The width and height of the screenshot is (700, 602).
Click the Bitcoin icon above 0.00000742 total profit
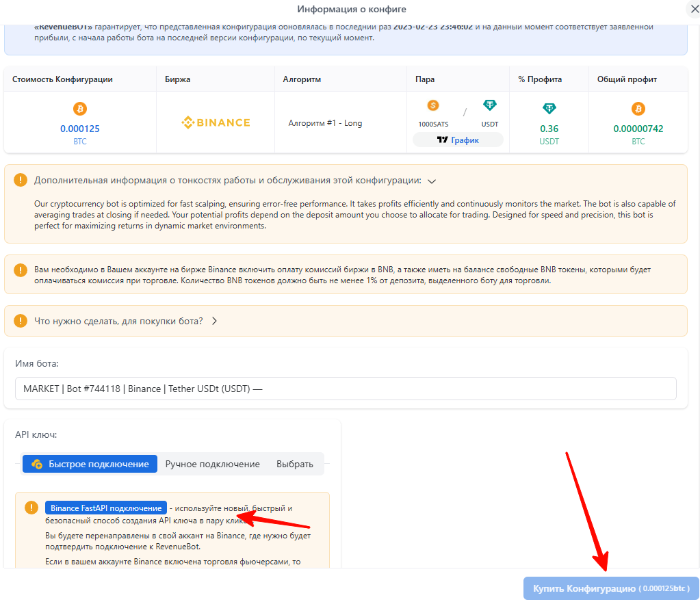638,109
